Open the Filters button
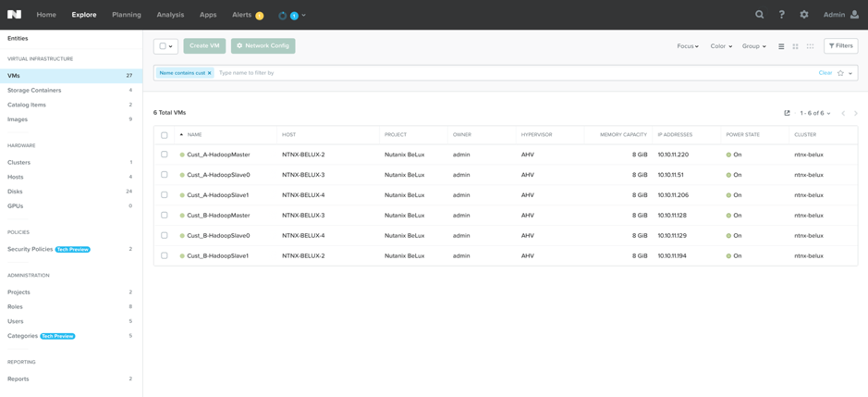The width and height of the screenshot is (868, 397). (x=841, y=46)
